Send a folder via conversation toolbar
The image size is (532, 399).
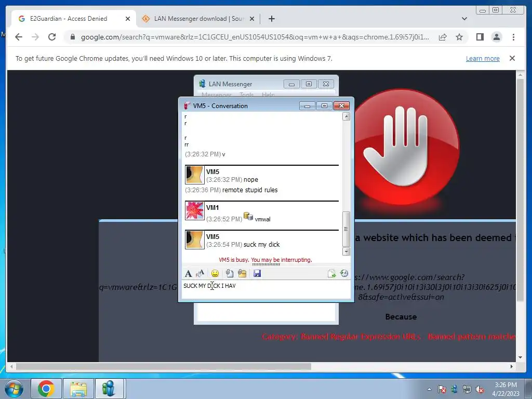242,273
